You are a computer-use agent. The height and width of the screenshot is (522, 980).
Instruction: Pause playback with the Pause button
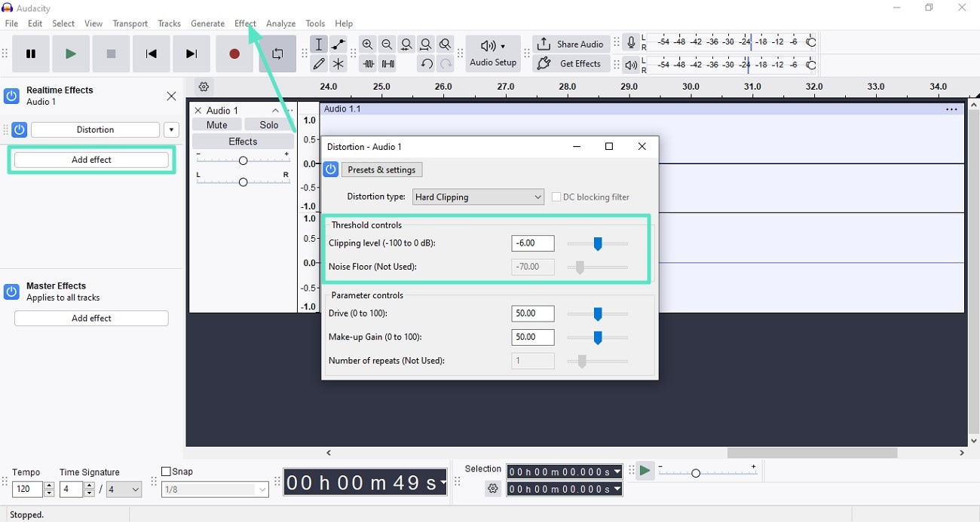coord(31,53)
